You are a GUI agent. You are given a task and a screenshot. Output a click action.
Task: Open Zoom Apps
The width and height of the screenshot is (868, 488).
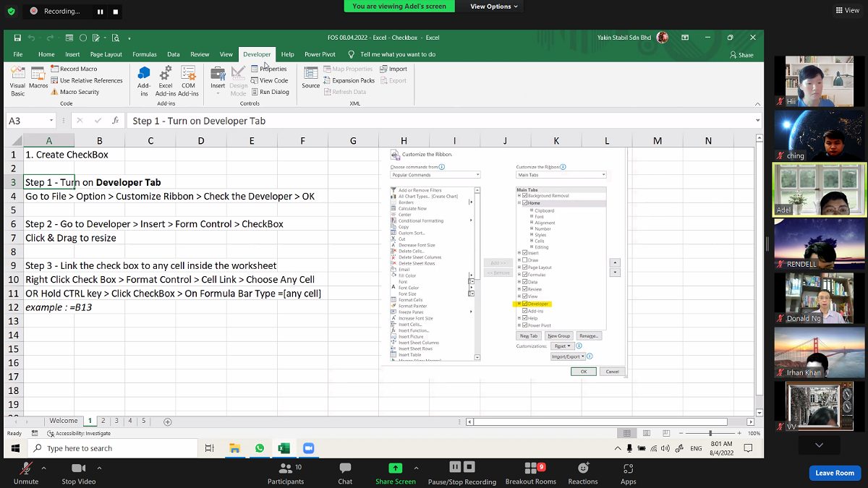[x=629, y=473]
